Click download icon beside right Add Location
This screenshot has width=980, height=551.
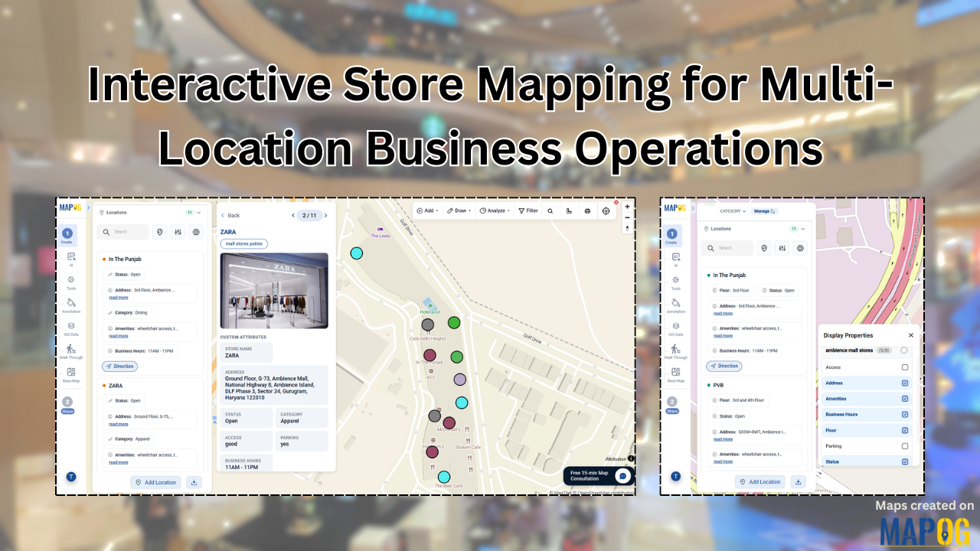[x=798, y=482]
